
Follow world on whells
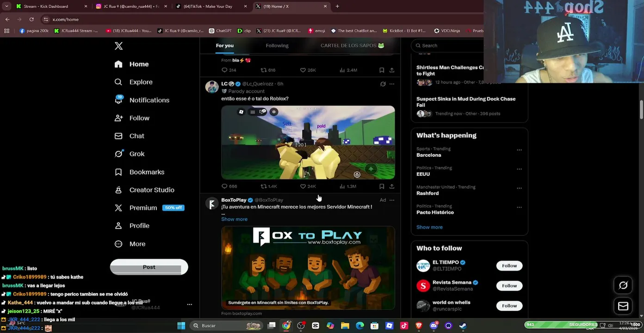click(x=509, y=306)
